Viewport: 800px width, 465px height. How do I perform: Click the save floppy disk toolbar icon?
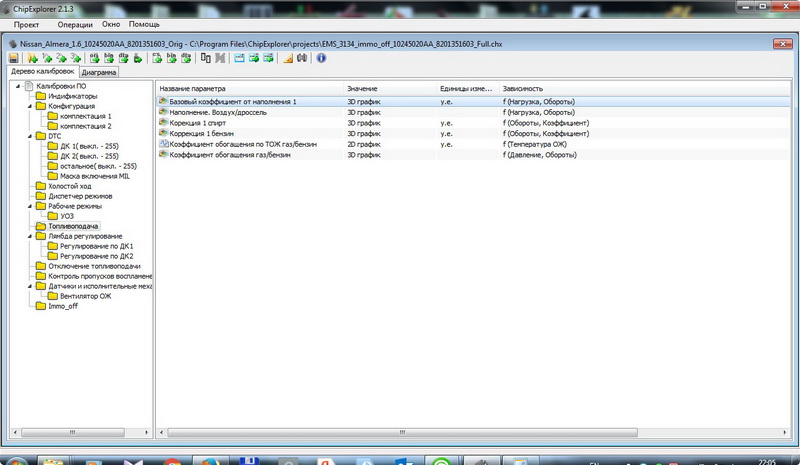14,59
